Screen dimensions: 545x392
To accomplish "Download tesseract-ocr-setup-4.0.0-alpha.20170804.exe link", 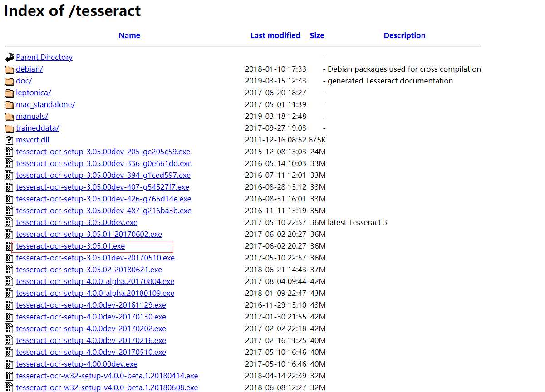I will 95,281.
